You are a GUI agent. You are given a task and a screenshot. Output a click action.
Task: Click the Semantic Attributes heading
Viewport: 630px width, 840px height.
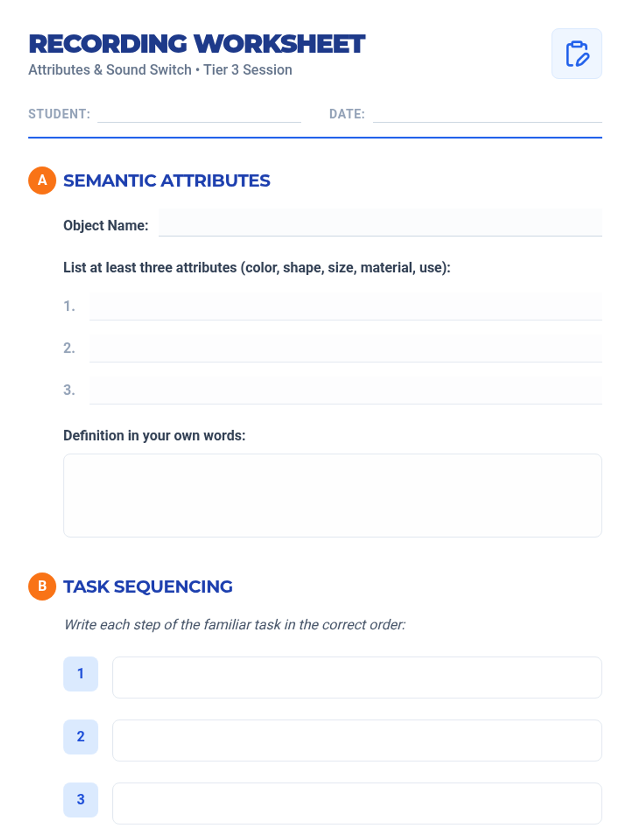pyautogui.click(x=166, y=181)
